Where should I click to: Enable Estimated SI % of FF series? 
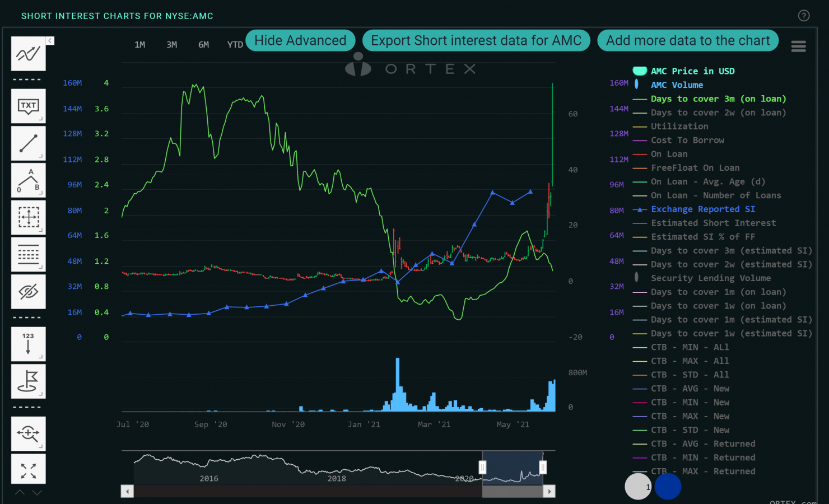703,237
